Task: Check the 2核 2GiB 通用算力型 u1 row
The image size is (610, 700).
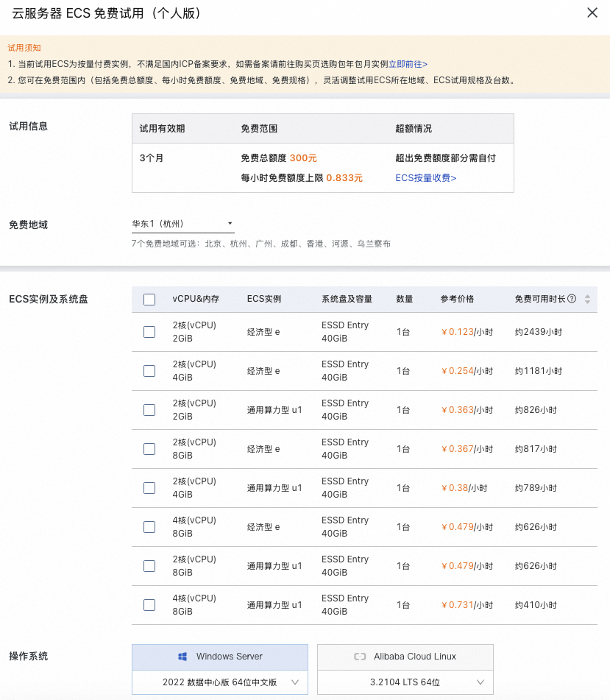Action: (x=149, y=410)
